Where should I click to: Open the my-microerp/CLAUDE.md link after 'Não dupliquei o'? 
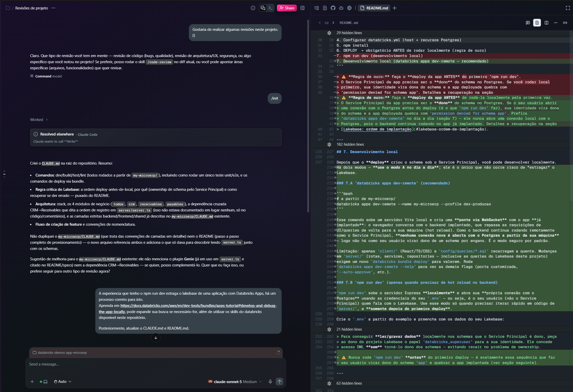point(79,236)
